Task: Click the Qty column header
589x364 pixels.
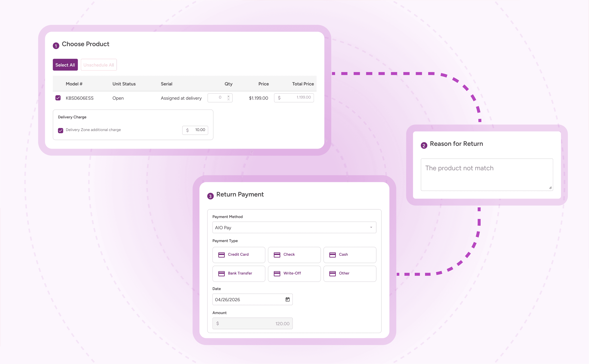Action: pyautogui.click(x=228, y=84)
